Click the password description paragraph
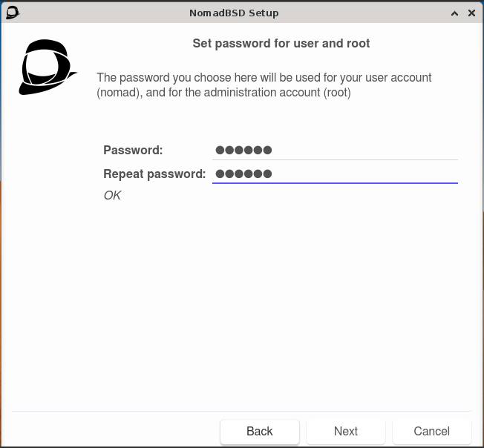Viewport: 484px width, 448px height. coord(264,85)
